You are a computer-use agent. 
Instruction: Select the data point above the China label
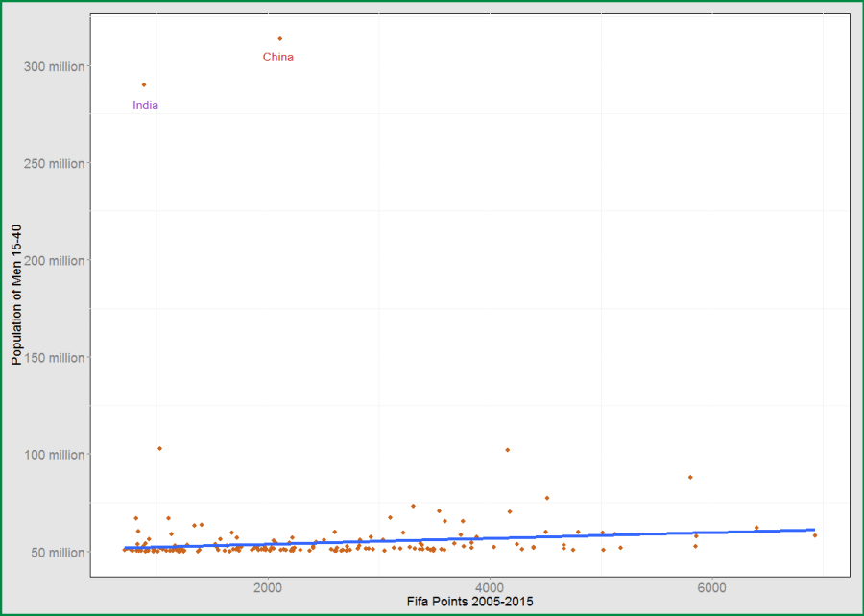coord(279,39)
